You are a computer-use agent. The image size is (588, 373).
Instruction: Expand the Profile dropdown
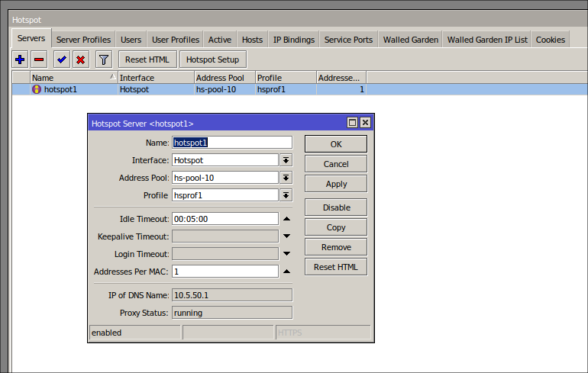pyautogui.click(x=286, y=195)
